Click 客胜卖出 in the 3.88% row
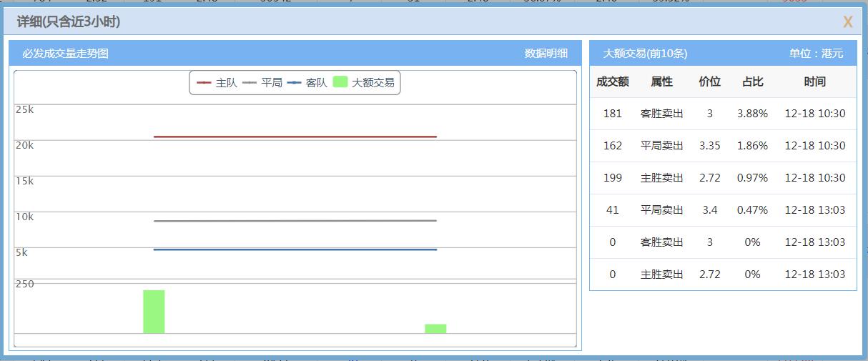The height and width of the screenshot is (361, 868). (662, 114)
